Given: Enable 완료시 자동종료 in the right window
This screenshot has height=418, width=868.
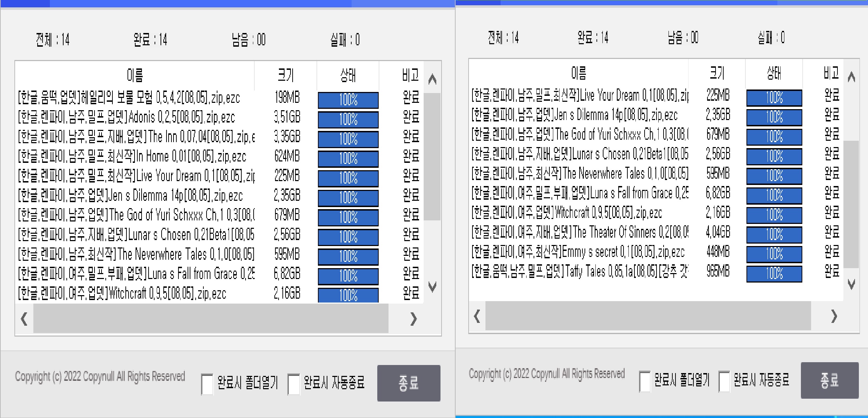Looking at the screenshot, I should (725, 381).
